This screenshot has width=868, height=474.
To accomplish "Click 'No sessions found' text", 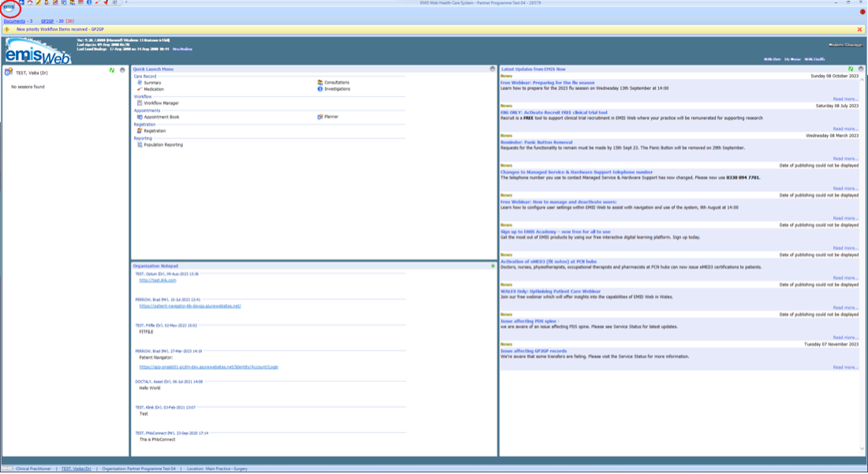I will [28, 87].
